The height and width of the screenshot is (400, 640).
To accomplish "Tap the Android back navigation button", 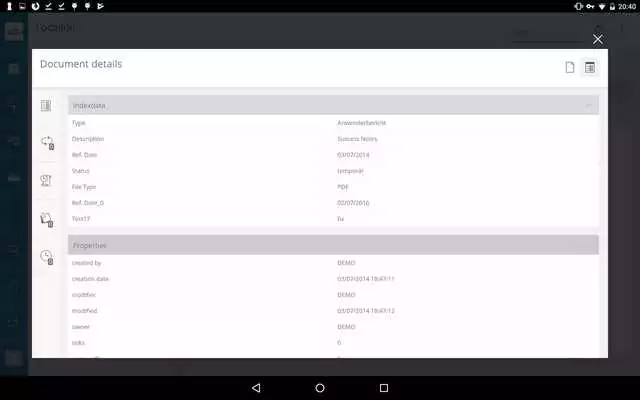I will [256, 388].
